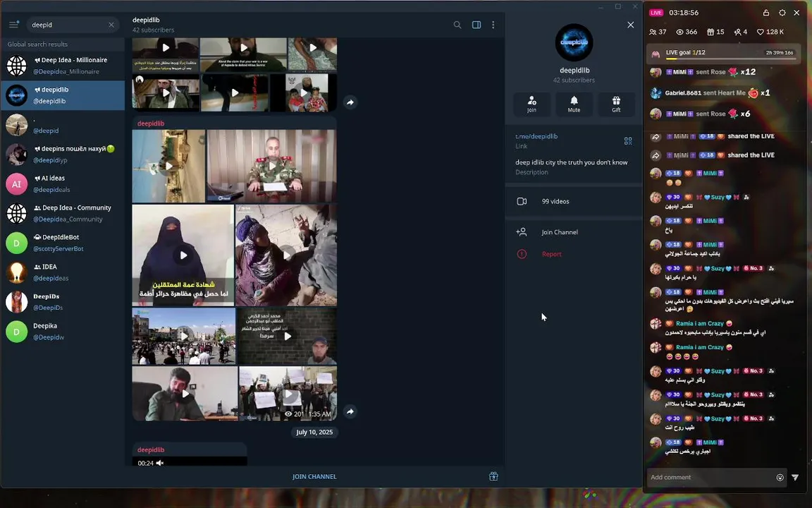Screen dimensions: 812x508
Task: Send the comment in LIVE window
Action: 795,478
